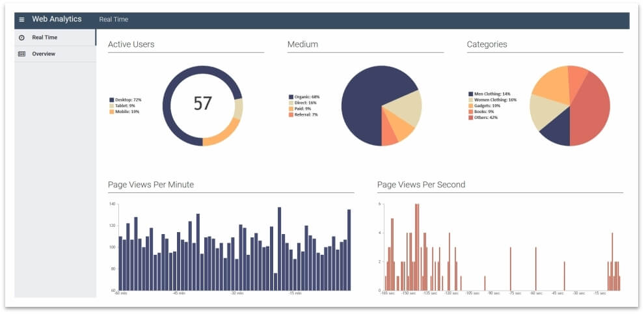Click the 'Men Clothing: 14%' legend label
This screenshot has height=314, width=644.
[x=492, y=94]
